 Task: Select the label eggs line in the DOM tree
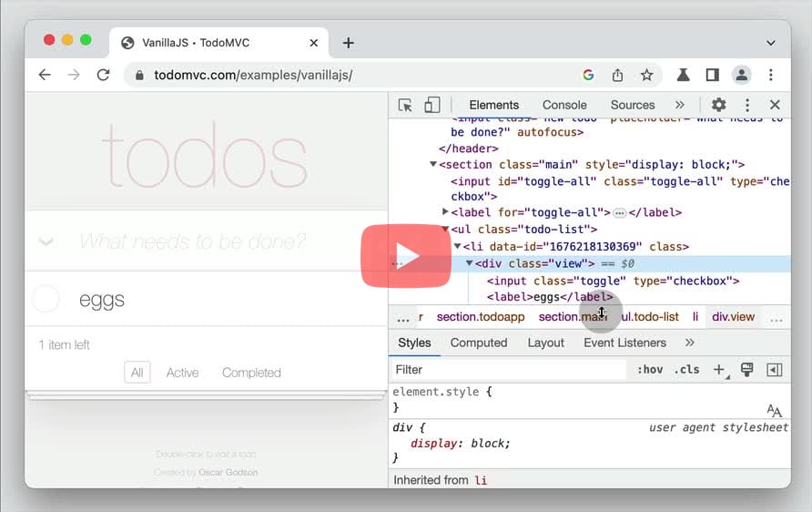pos(550,297)
